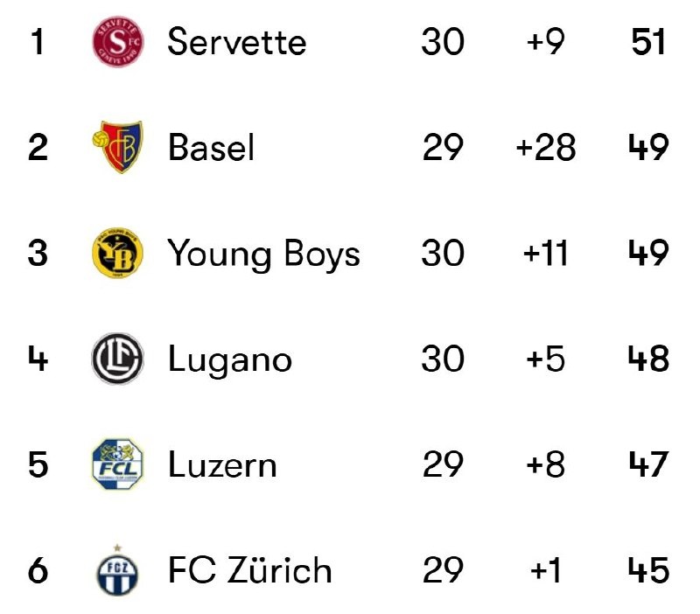The width and height of the screenshot is (700, 614).
Task: Select the Lugano team name
Action: click(229, 359)
